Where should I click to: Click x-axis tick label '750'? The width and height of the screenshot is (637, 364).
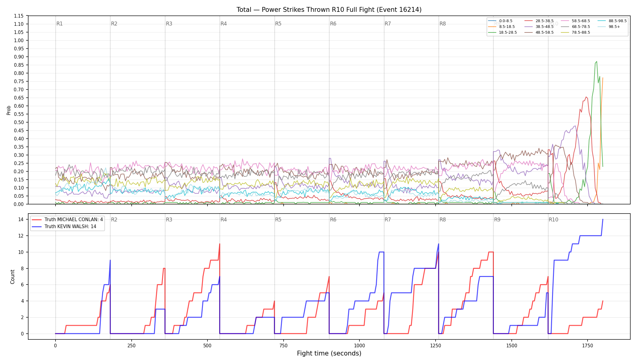pos(283,345)
